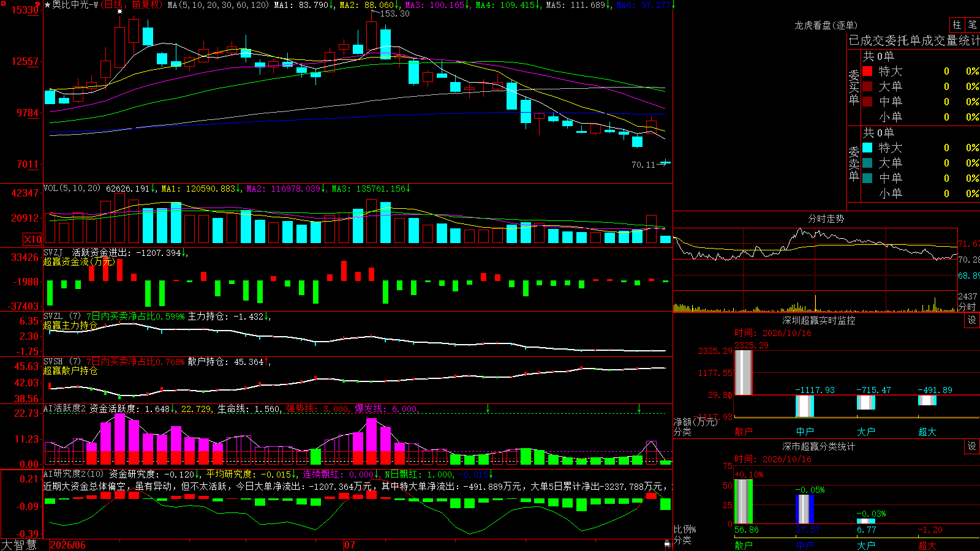This screenshot has width=980, height=551.
Task: Open 设 settings for 深市超赢分类统计
Action: tap(972, 446)
